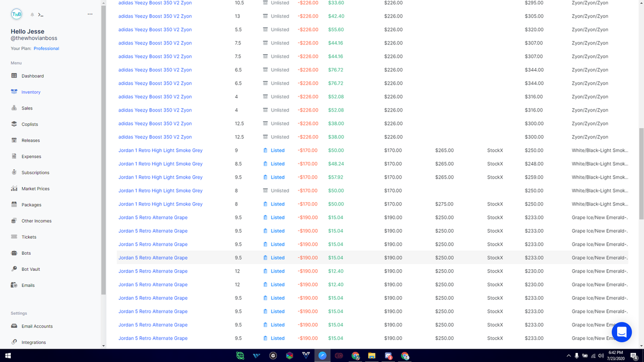Screen dimensions: 644x362
Task: Open the blue chat support widget
Action: tap(621, 332)
